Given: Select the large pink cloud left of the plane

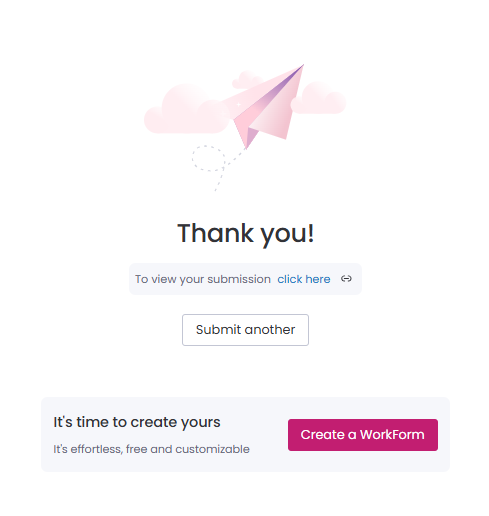Looking at the screenshot, I should [187, 110].
